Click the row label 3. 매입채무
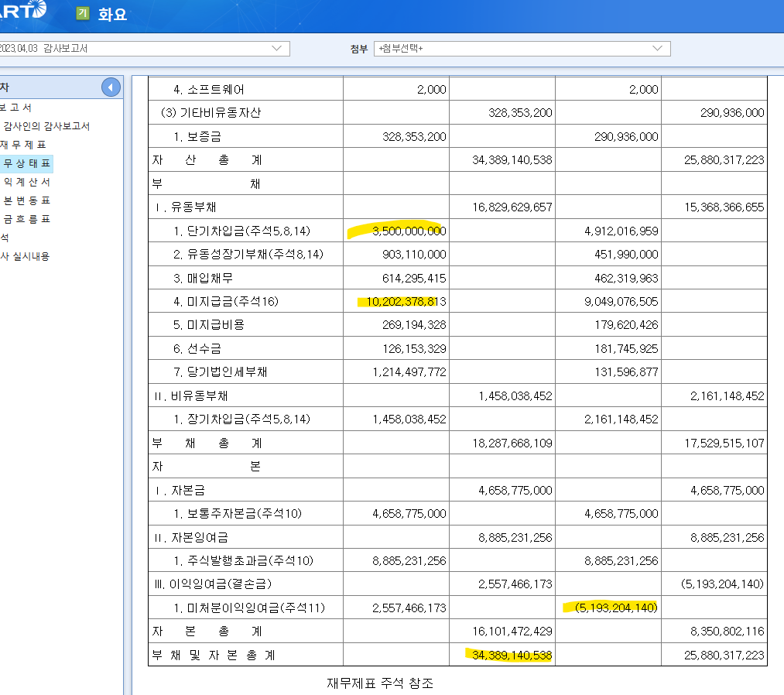The image size is (784, 695). (x=203, y=278)
